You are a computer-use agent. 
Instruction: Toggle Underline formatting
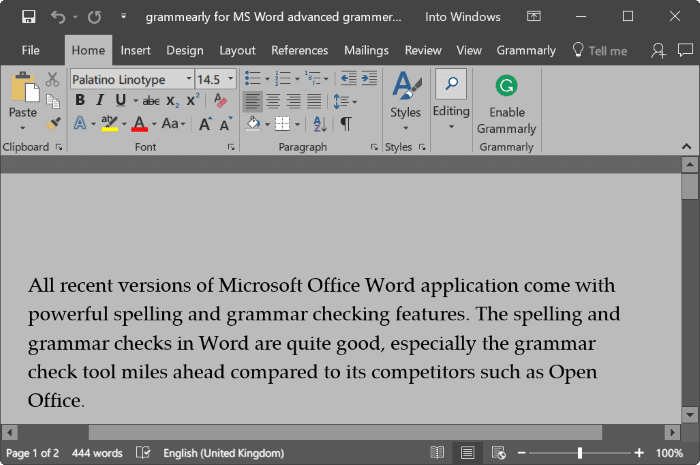(x=121, y=100)
